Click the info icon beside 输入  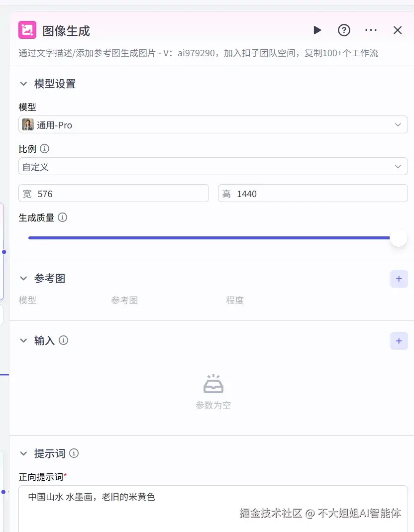click(63, 340)
